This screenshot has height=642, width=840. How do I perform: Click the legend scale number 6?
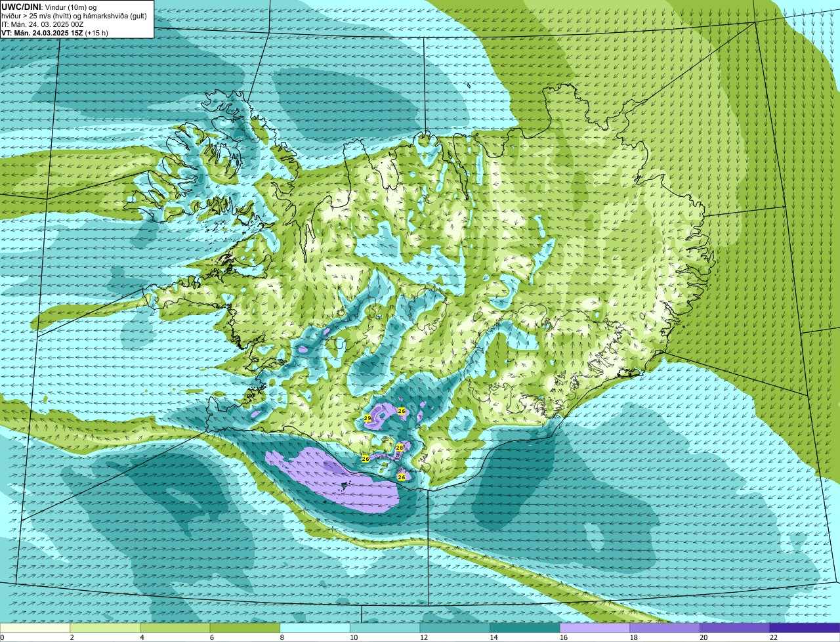[x=212, y=637]
